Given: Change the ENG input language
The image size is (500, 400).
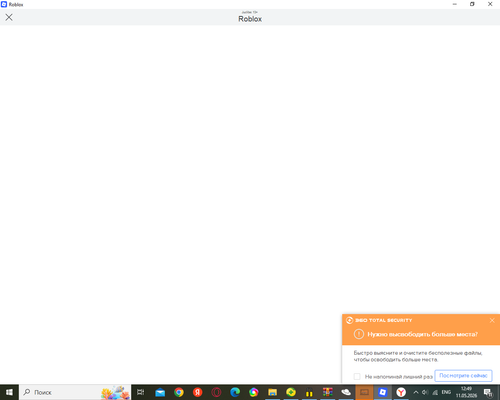Looking at the screenshot, I should pyautogui.click(x=446, y=392).
